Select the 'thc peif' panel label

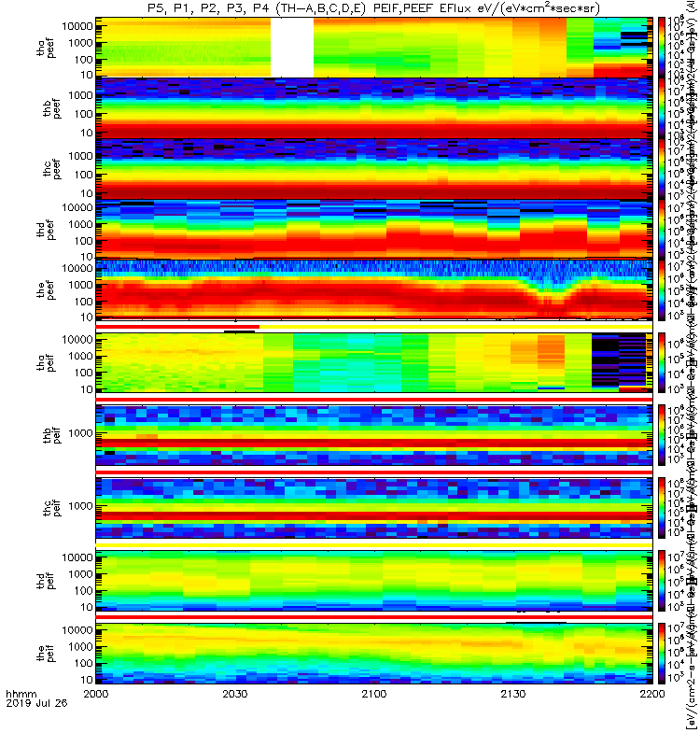pos(52,508)
